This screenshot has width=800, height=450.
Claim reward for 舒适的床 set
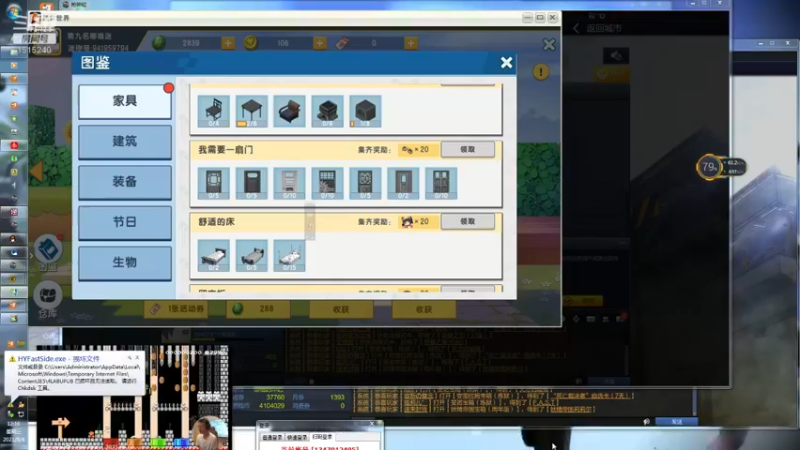pyautogui.click(x=467, y=221)
